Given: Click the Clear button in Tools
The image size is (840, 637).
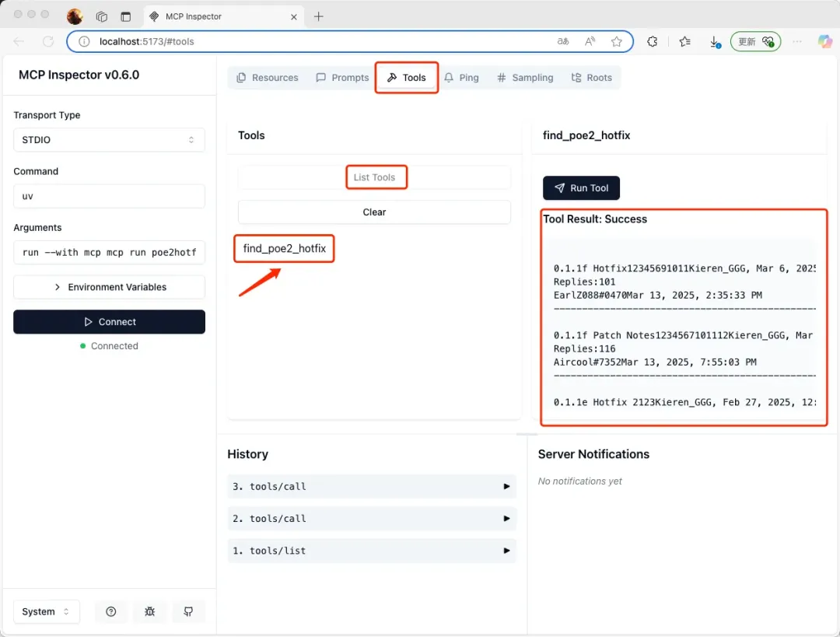Looking at the screenshot, I should coord(374,212).
